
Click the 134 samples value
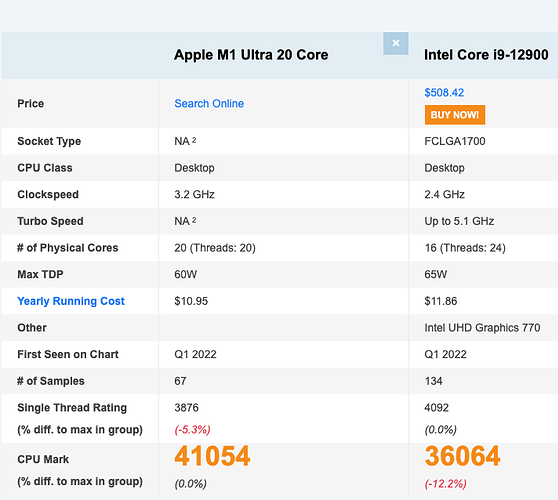point(433,381)
